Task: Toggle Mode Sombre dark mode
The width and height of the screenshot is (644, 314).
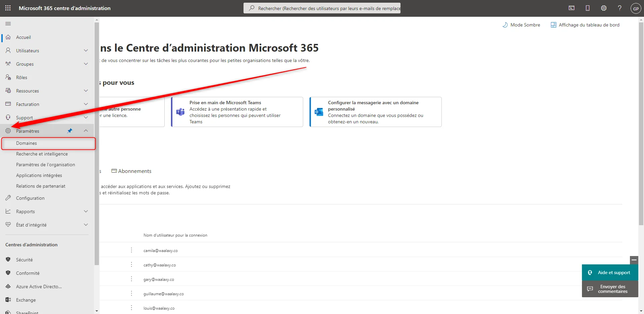Action: (521, 25)
